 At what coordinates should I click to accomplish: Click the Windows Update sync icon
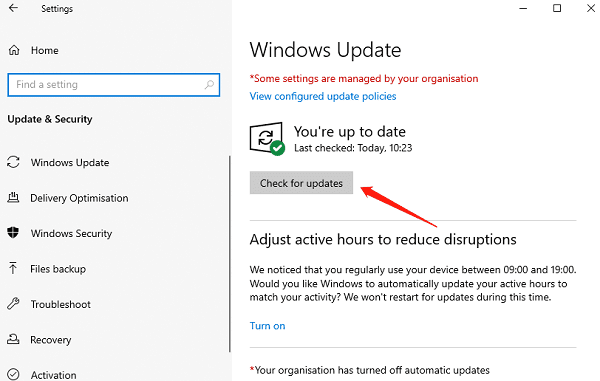click(x=13, y=162)
